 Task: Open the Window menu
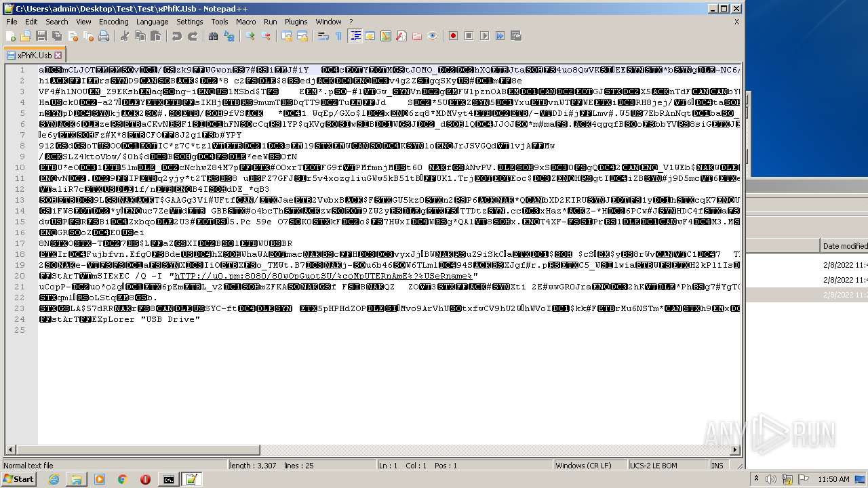tap(328, 22)
